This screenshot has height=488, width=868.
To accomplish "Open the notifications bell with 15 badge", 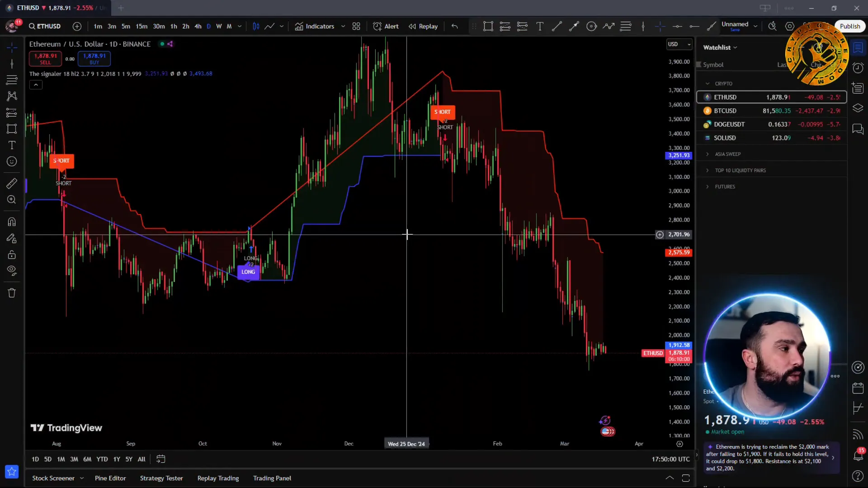I will coord(858,455).
